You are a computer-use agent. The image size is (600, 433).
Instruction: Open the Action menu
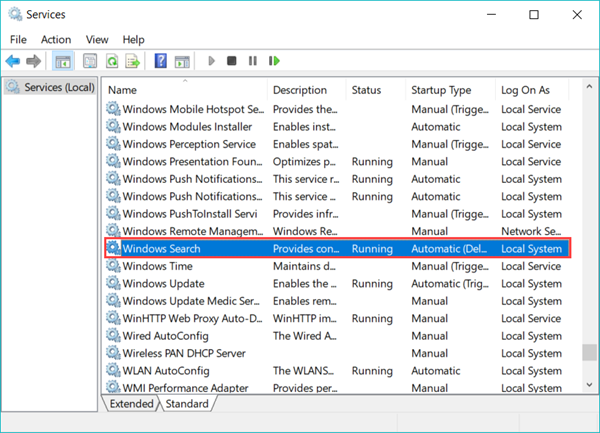point(56,39)
